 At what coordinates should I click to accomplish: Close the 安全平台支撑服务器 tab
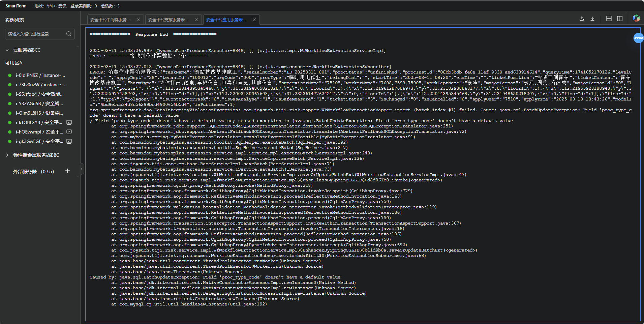coord(196,20)
